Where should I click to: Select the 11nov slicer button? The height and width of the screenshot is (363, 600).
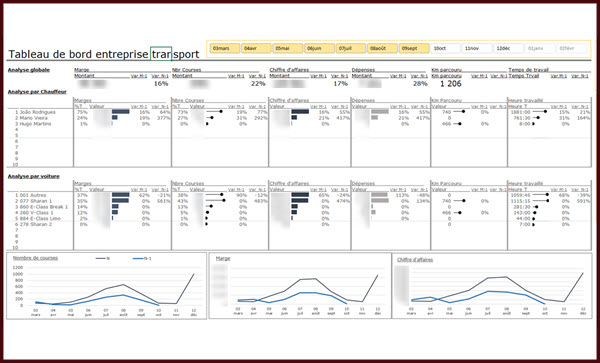click(x=477, y=49)
